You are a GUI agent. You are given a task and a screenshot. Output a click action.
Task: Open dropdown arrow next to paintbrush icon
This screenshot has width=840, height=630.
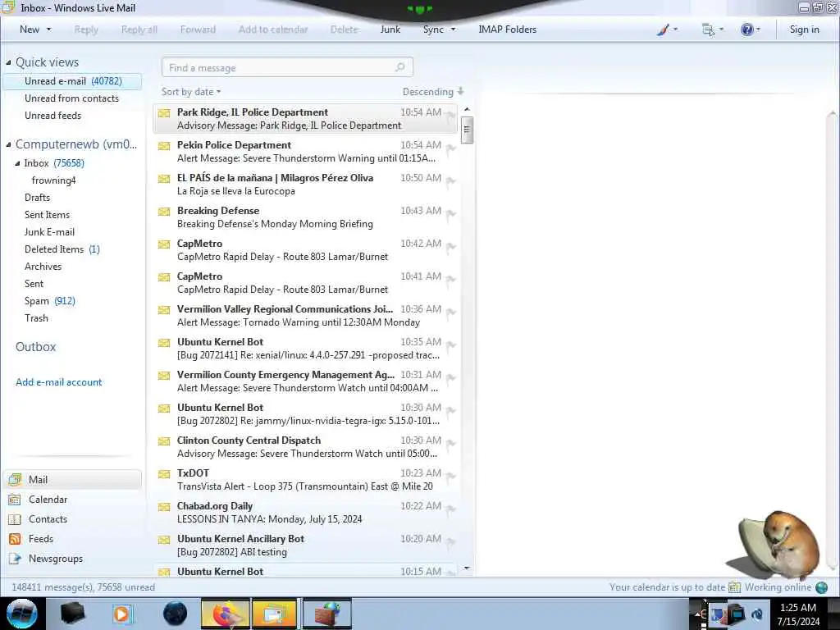click(x=675, y=30)
